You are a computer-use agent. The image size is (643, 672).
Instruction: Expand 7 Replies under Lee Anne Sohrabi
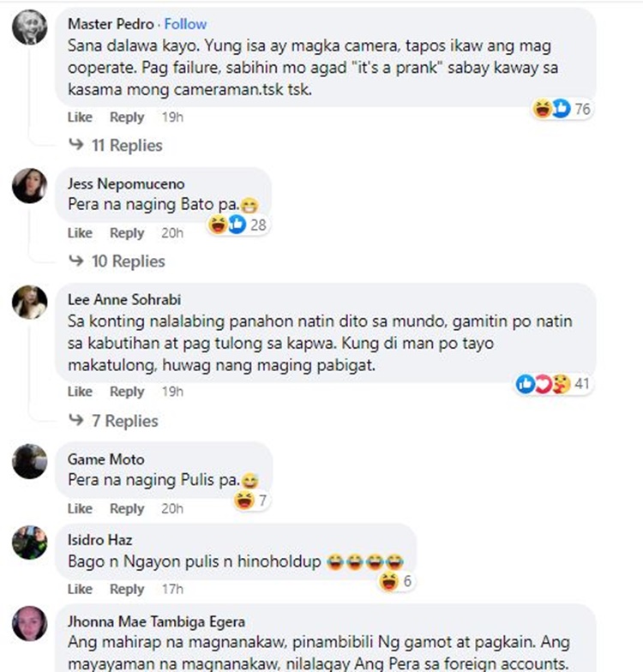(113, 421)
